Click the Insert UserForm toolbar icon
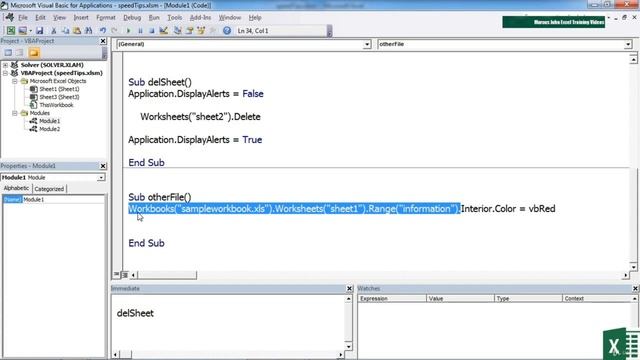Image resolution: width=640 pixels, height=360 pixels. (22, 31)
